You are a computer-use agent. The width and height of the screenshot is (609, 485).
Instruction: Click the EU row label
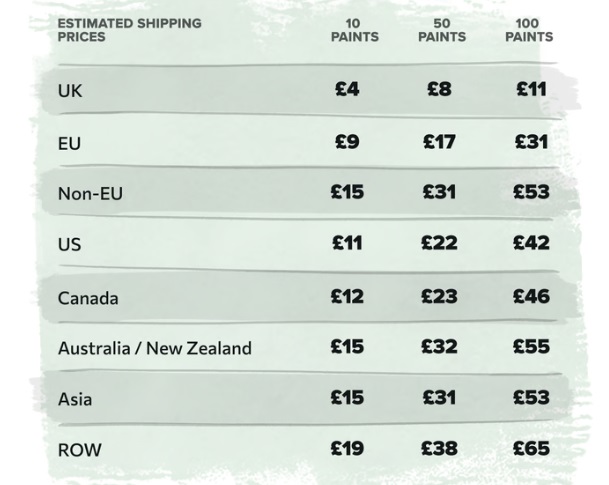click(69, 144)
